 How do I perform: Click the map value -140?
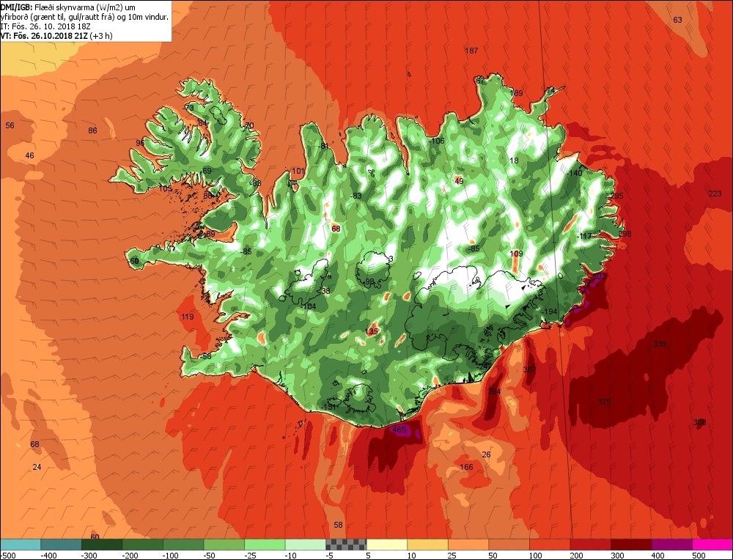(x=574, y=173)
